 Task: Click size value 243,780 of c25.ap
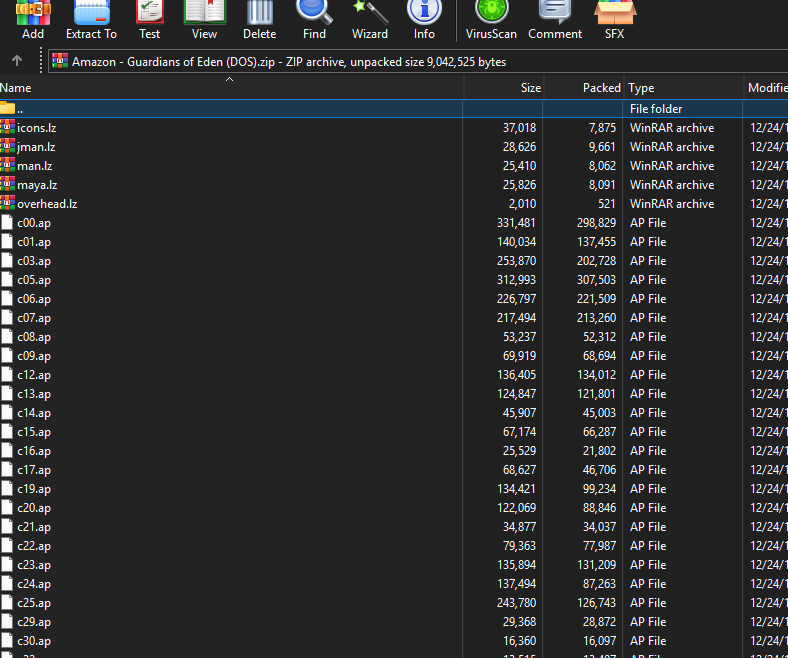pyautogui.click(x=517, y=603)
